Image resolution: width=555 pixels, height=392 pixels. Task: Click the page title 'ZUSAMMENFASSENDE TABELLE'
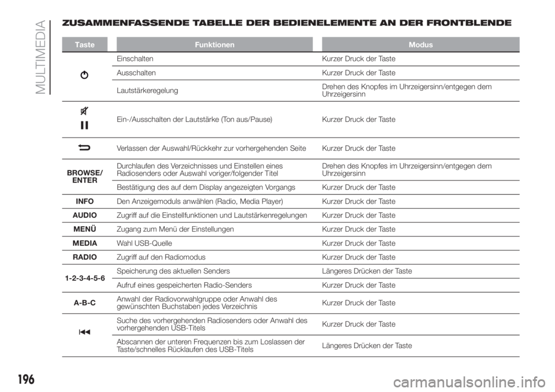[287, 23]
